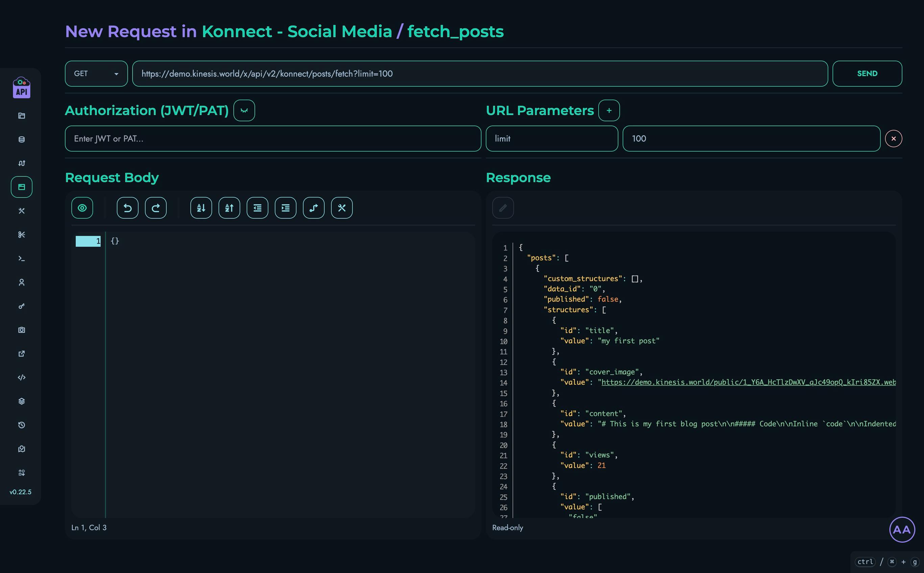Click the parameter value field showing 100
This screenshot has width=924, height=573.
(752, 138)
